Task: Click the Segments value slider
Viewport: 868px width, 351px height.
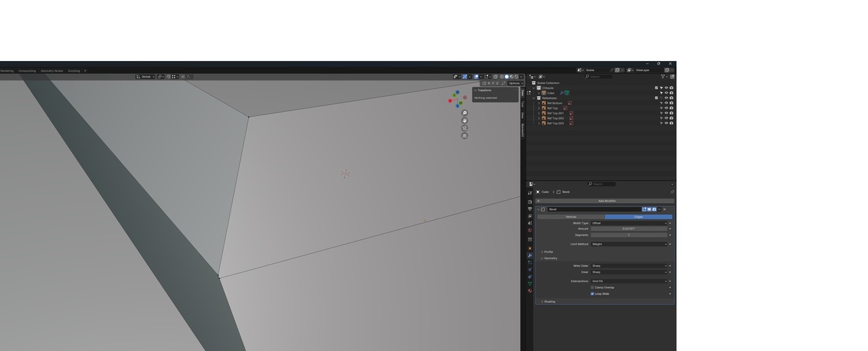Action: (x=629, y=235)
